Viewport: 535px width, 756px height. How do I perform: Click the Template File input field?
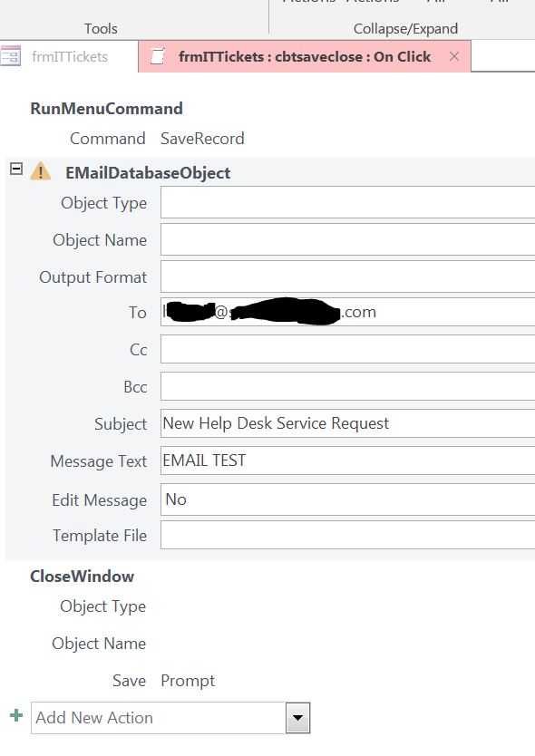[348, 535]
